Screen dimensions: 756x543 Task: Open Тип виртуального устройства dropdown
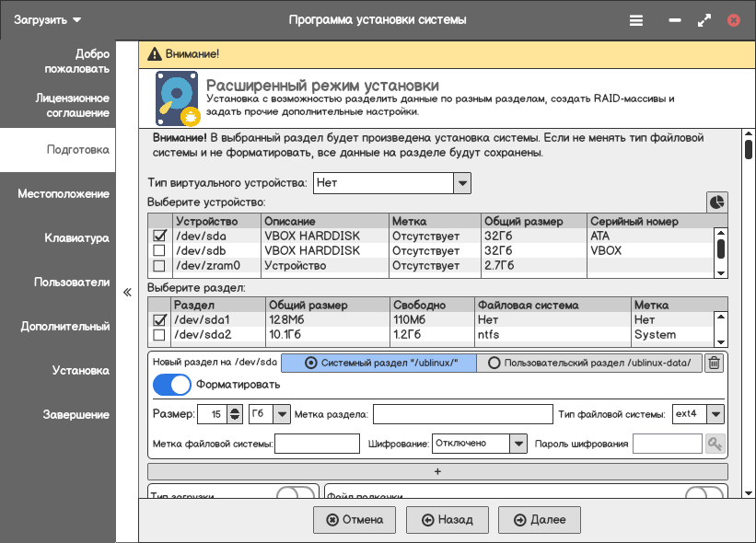pyautogui.click(x=392, y=183)
